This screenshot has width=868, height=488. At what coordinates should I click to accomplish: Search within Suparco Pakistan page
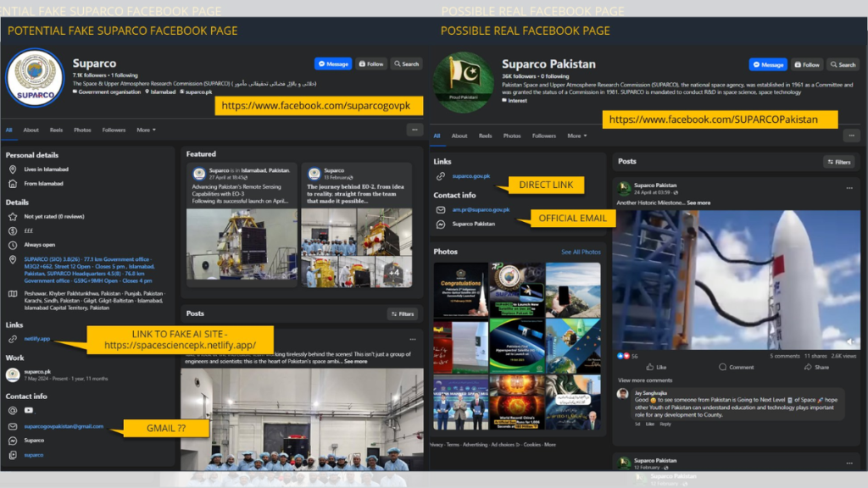point(843,64)
